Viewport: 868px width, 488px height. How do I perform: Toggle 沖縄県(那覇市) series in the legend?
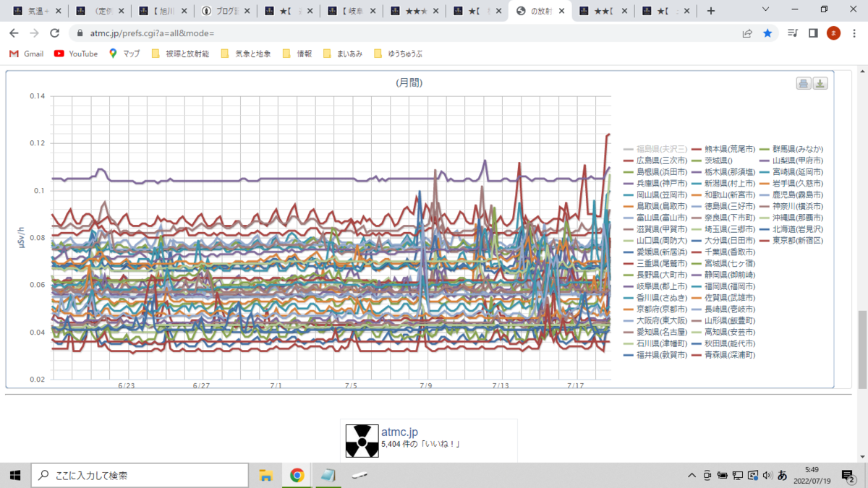[x=791, y=218]
